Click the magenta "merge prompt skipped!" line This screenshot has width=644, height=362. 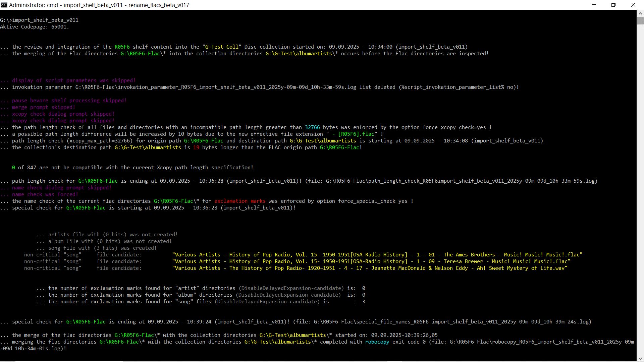44,107
